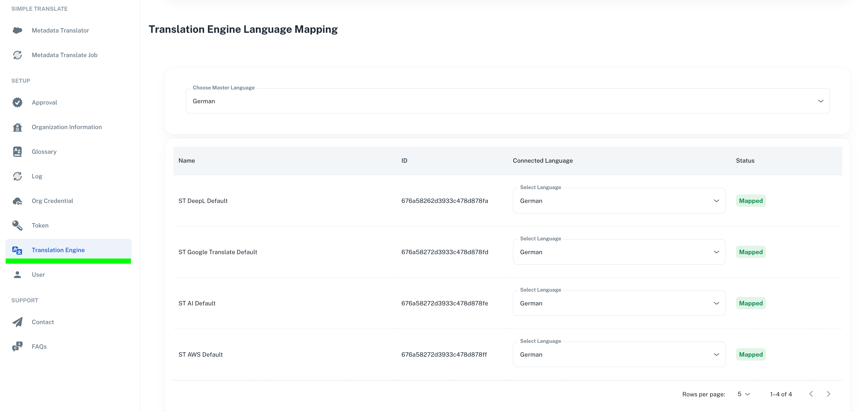Switch to the Log section

tap(37, 176)
